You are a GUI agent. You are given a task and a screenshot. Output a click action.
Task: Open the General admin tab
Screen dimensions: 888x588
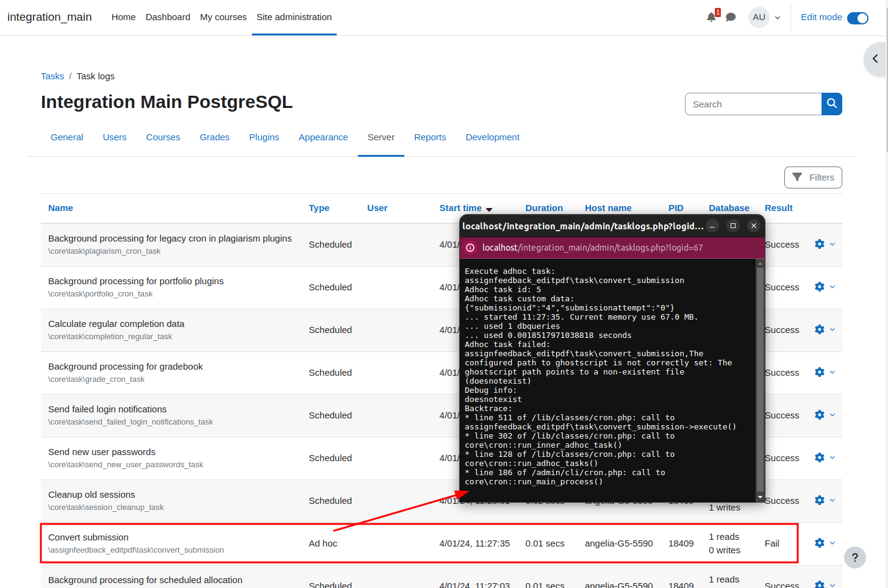[x=66, y=137]
